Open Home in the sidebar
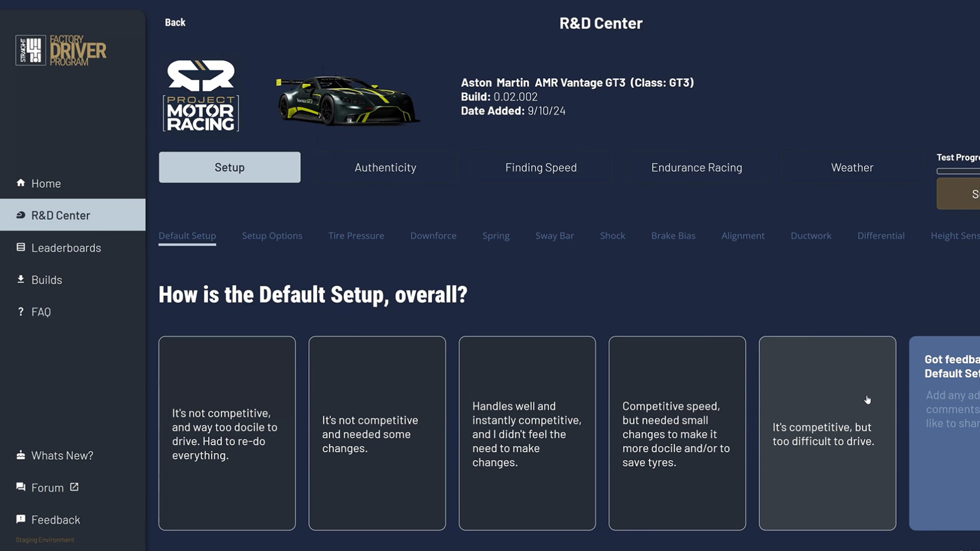The width and height of the screenshot is (980, 551). pos(72,183)
